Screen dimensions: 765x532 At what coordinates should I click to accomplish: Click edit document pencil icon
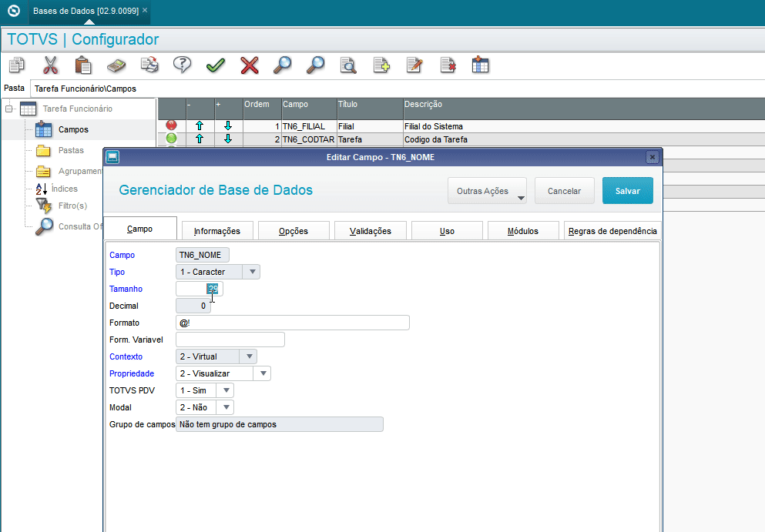(414, 65)
